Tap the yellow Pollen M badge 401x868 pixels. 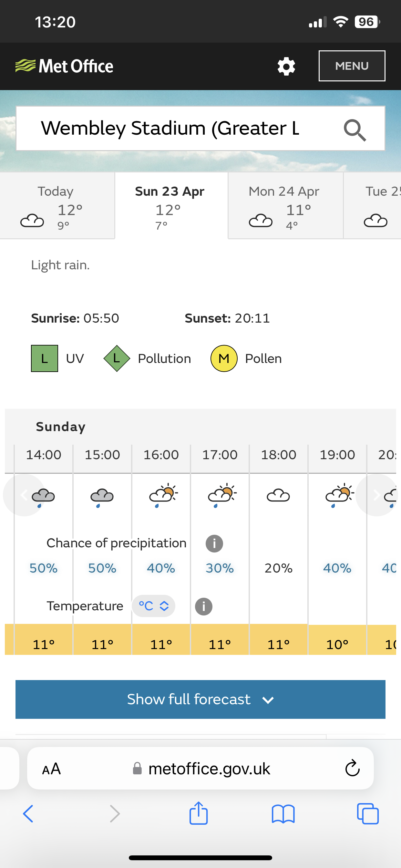[x=224, y=358]
